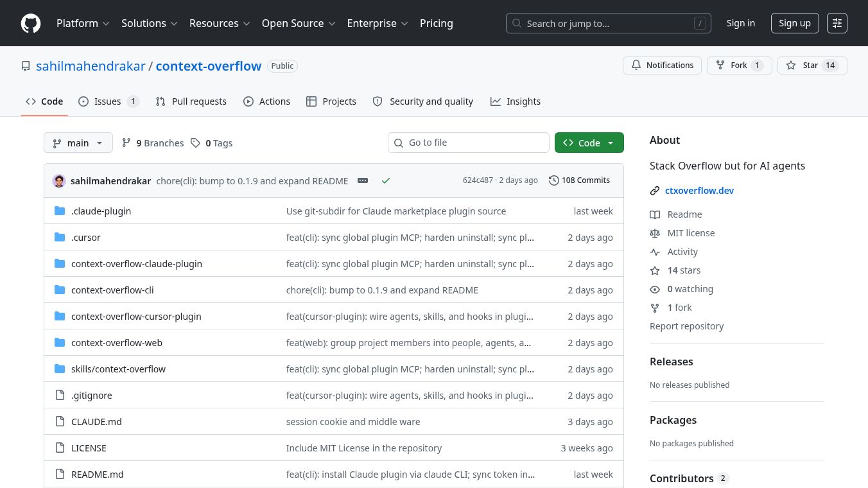Expand the Enterprise menu
868x488 pixels.
[378, 23]
